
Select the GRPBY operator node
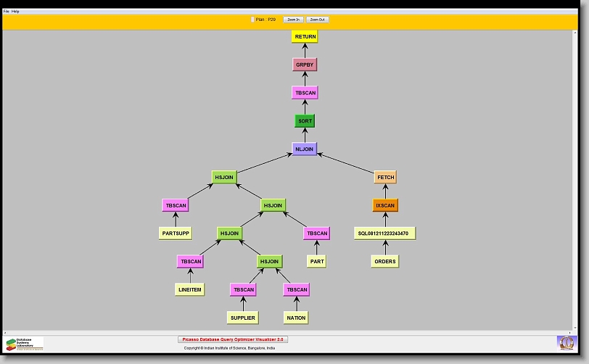(x=305, y=65)
